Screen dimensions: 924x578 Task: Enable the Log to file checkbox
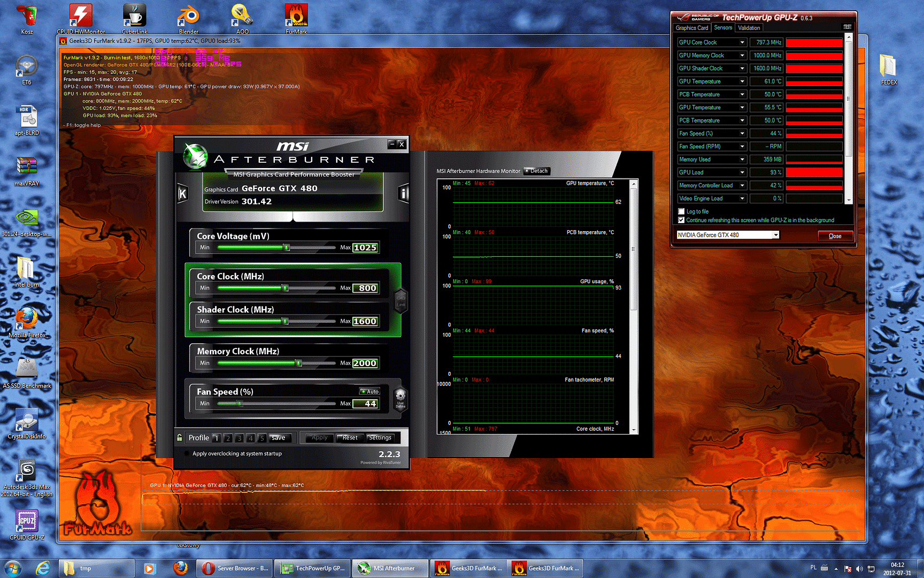[x=681, y=211]
